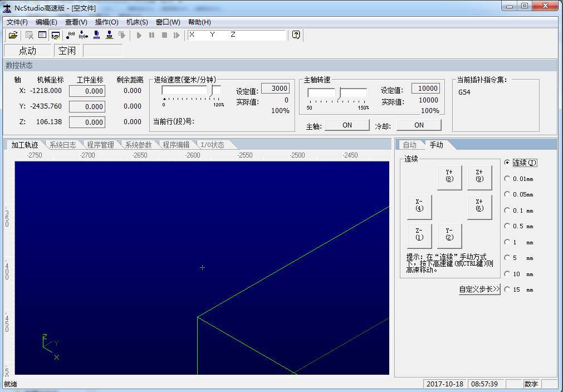Screen dimensions: 563x392
Task: Open a file using the folder toolbar icon
Action: pos(13,35)
